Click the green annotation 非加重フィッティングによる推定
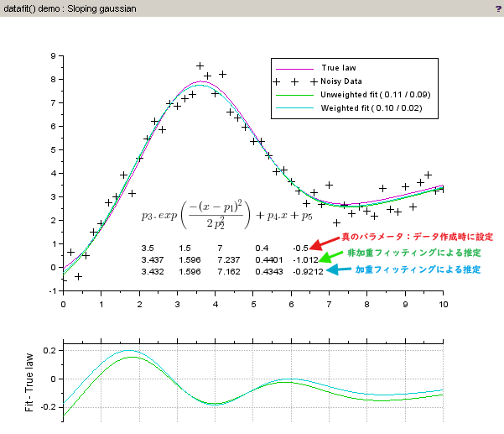The width and height of the screenshot is (504, 434). click(413, 252)
